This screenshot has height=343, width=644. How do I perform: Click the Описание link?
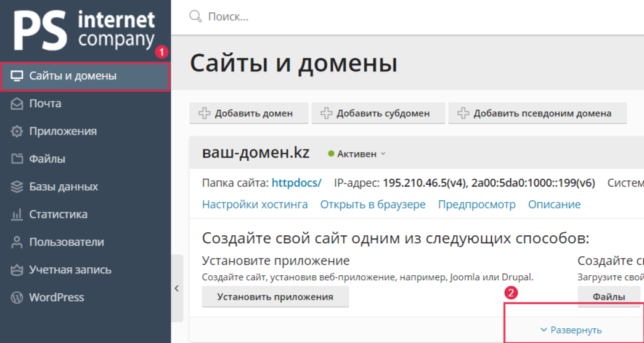pos(555,204)
